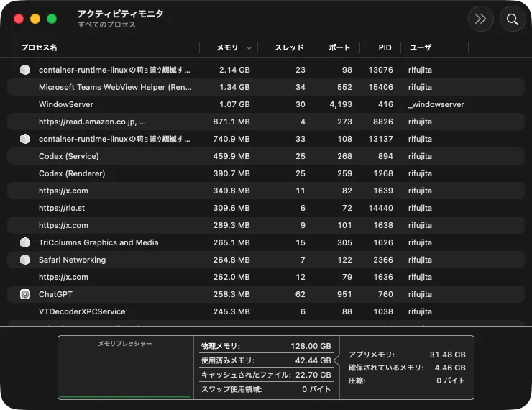
Task: Click the すべてのプロセス subtitle
Action: (107, 24)
